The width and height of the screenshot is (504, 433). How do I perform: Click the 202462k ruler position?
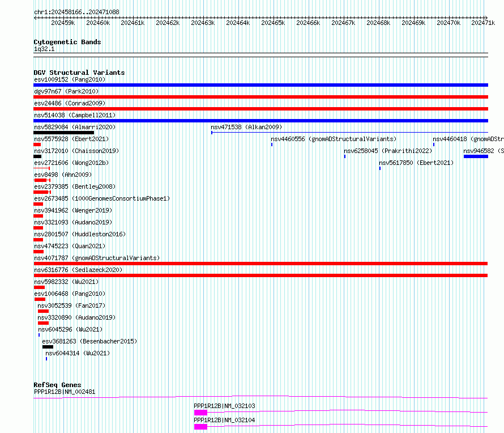(x=168, y=23)
